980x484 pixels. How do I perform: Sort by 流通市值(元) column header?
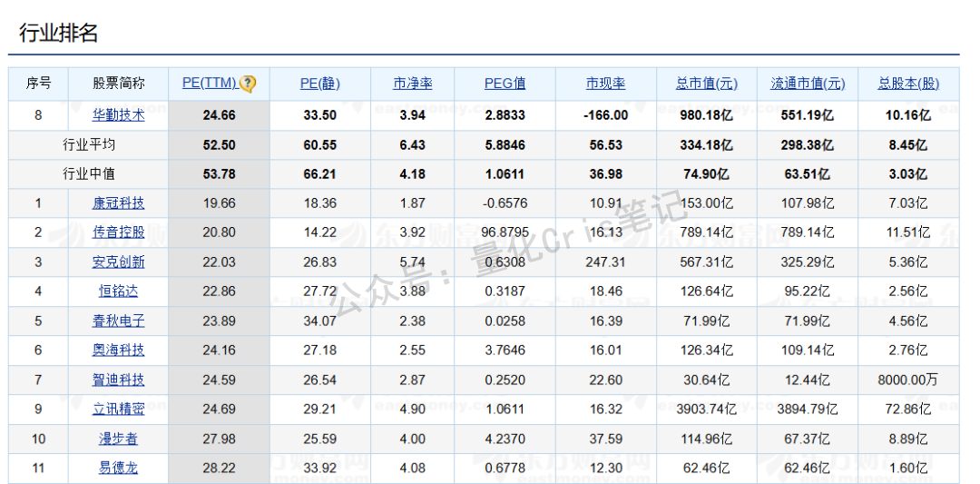[x=808, y=84]
